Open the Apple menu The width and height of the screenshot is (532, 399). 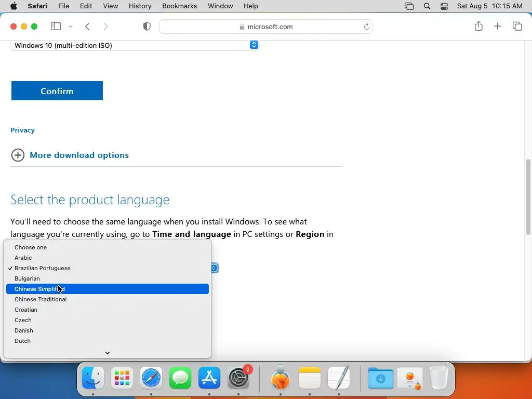click(14, 6)
